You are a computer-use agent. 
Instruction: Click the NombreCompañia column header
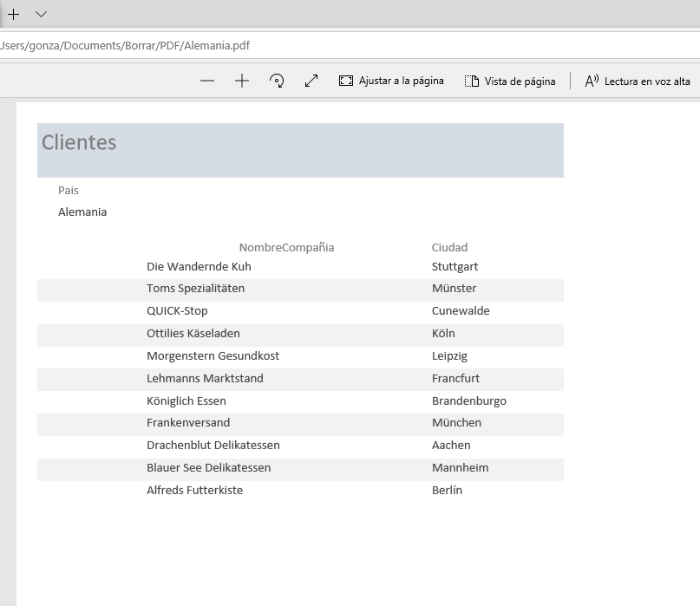(286, 247)
